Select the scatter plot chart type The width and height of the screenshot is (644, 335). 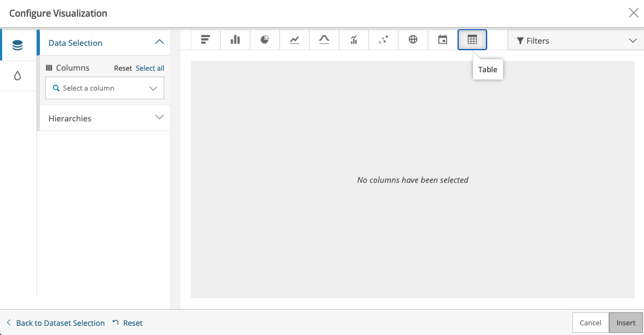pos(383,40)
